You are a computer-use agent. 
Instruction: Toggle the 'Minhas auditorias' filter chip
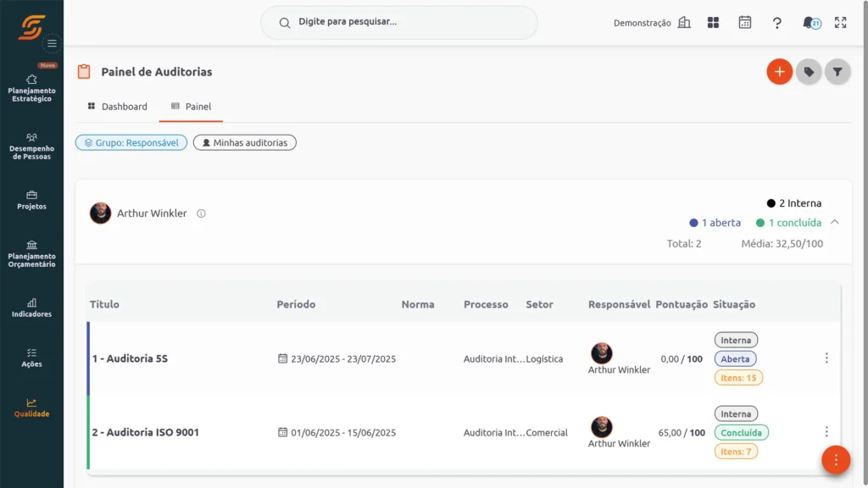[245, 142]
